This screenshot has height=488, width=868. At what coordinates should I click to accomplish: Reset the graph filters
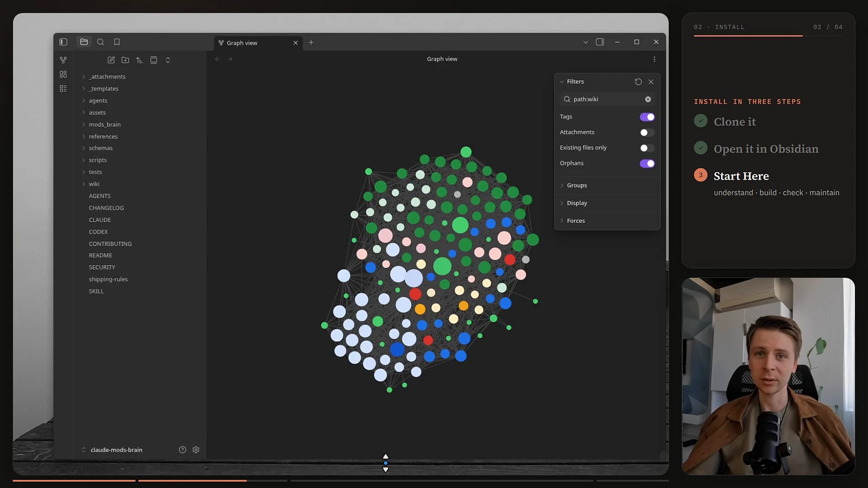click(x=638, y=82)
